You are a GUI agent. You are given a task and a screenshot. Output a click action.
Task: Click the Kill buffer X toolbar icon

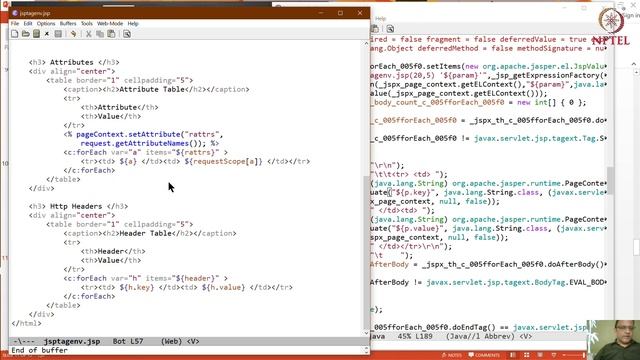(47, 34)
